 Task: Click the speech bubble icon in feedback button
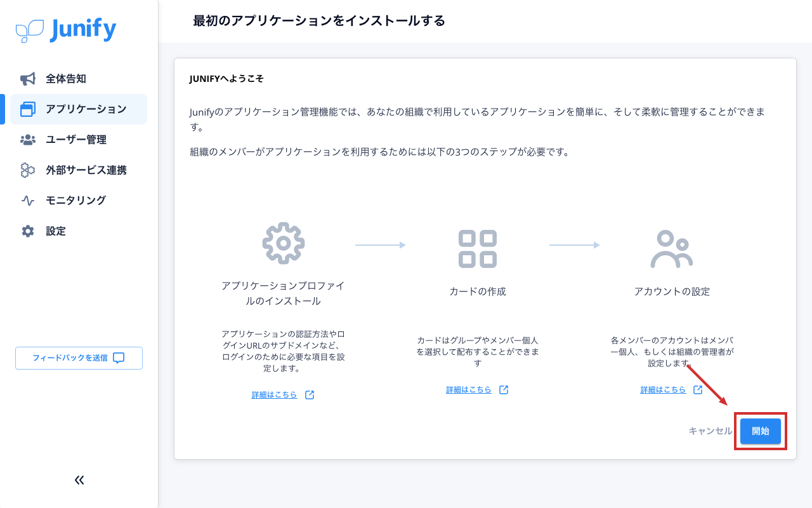pos(119,358)
